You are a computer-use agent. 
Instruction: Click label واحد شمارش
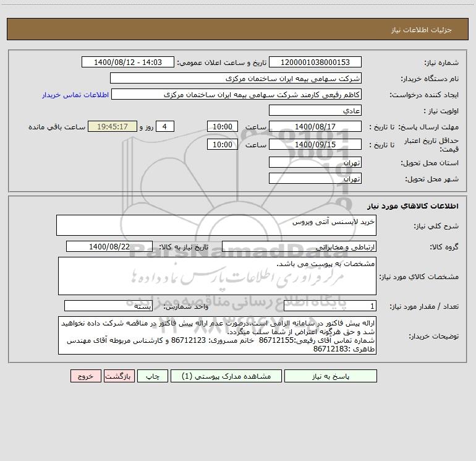click(x=186, y=307)
